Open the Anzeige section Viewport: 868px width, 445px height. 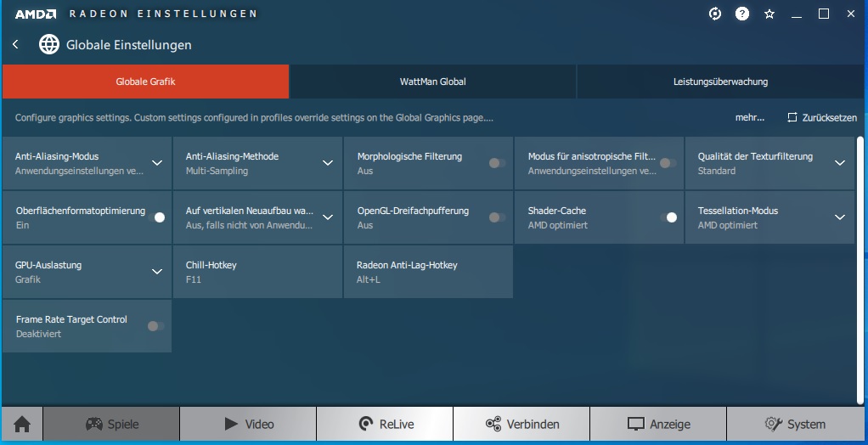point(658,425)
